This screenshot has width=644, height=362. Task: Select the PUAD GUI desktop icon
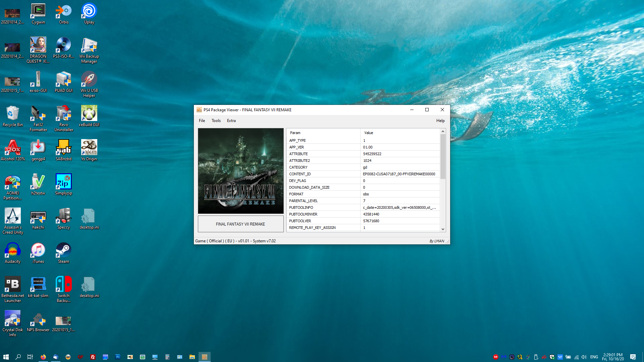64,82
